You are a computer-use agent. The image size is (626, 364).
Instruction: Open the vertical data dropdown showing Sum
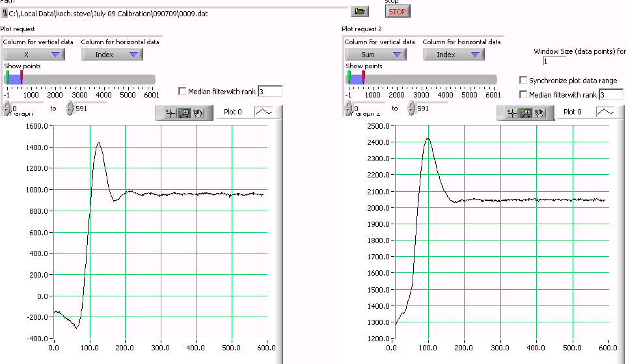pyautogui.click(x=375, y=55)
